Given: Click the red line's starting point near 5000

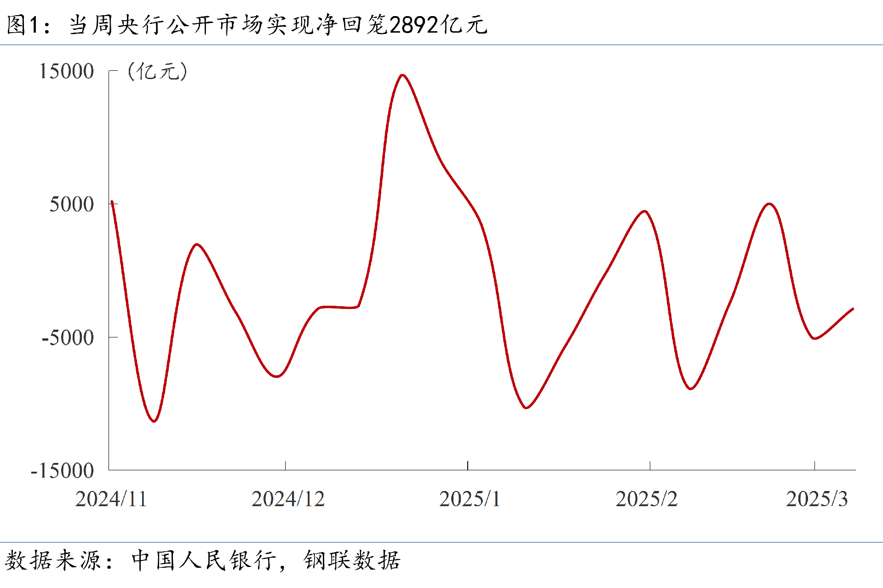Looking at the screenshot, I should [x=112, y=202].
